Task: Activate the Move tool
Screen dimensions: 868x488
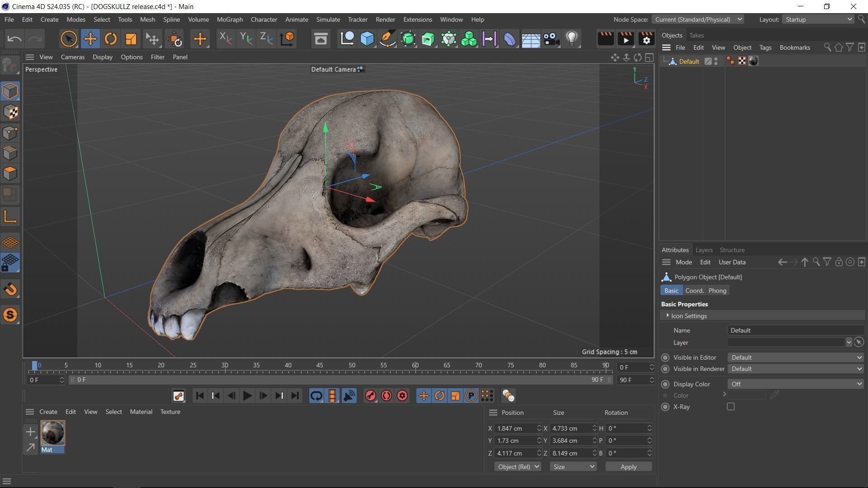Action: click(x=90, y=39)
